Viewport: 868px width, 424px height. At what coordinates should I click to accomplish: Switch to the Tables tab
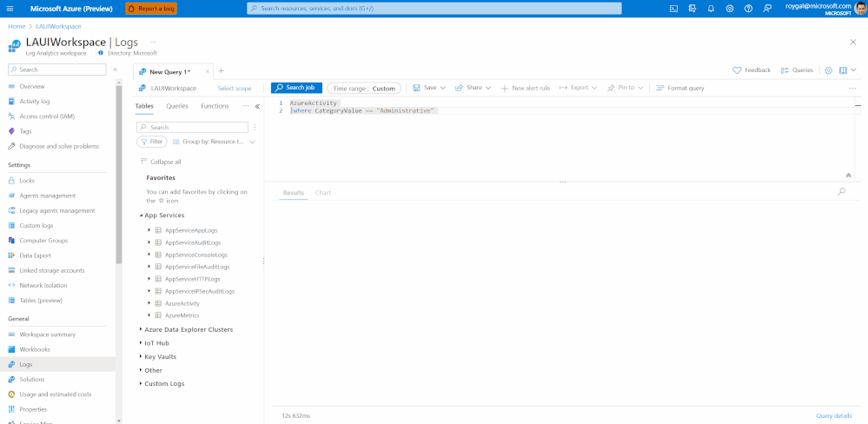pyautogui.click(x=144, y=106)
